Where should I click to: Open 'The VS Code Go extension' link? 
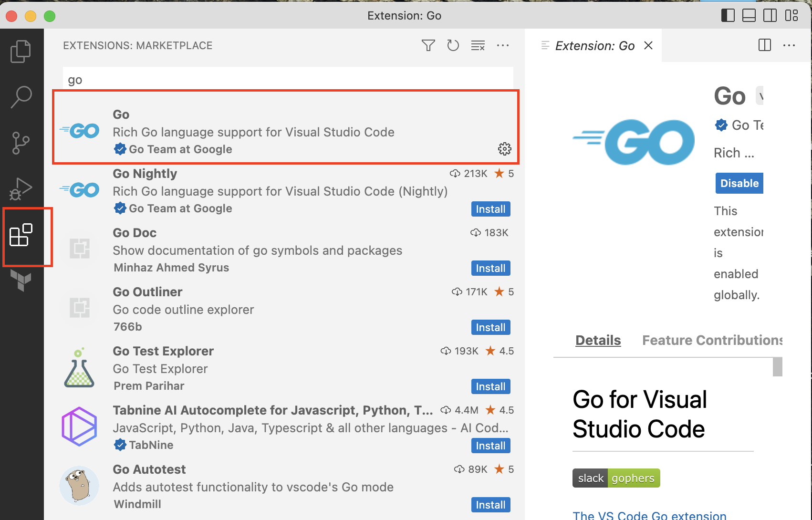649,515
